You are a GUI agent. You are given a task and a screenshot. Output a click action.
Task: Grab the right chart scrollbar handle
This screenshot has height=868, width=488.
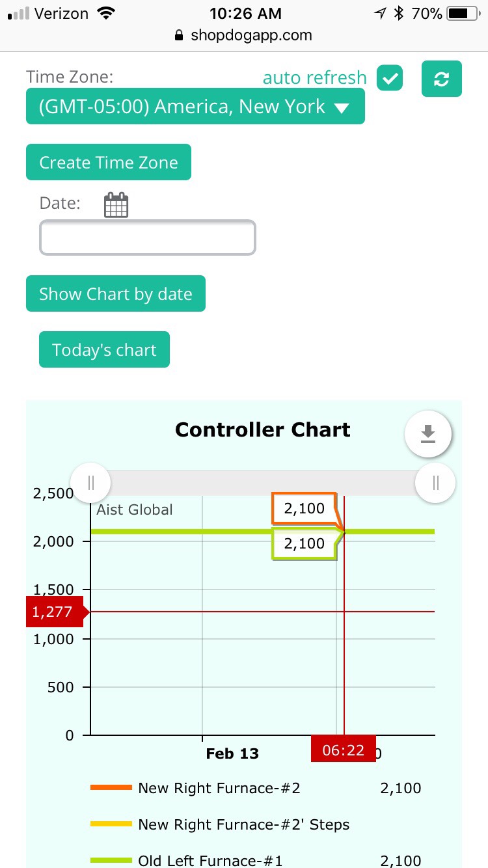(435, 483)
